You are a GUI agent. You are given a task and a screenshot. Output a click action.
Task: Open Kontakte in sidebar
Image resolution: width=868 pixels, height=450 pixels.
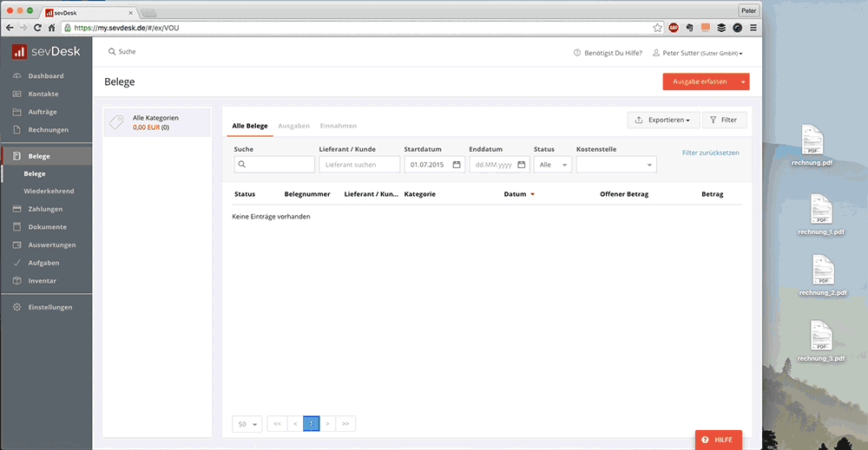(x=43, y=94)
